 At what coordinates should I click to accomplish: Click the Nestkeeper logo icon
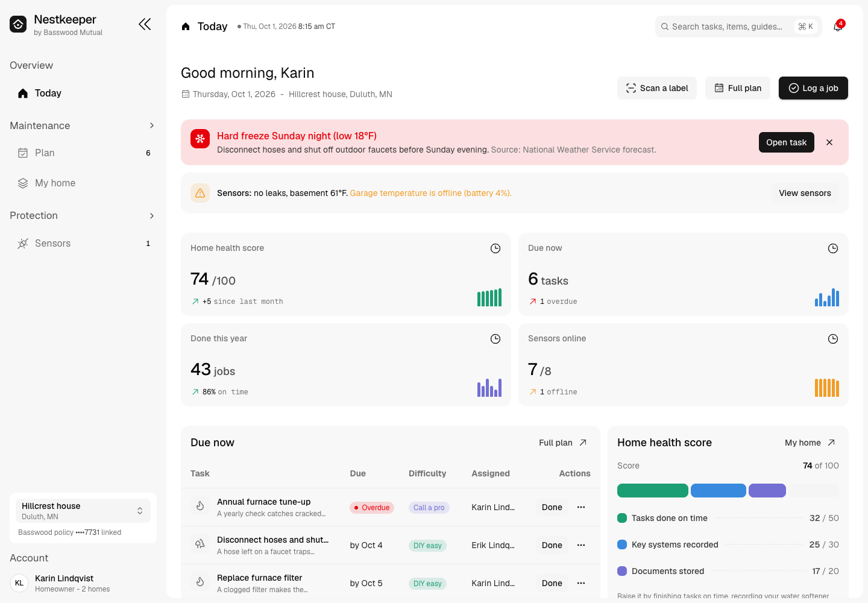click(x=18, y=24)
